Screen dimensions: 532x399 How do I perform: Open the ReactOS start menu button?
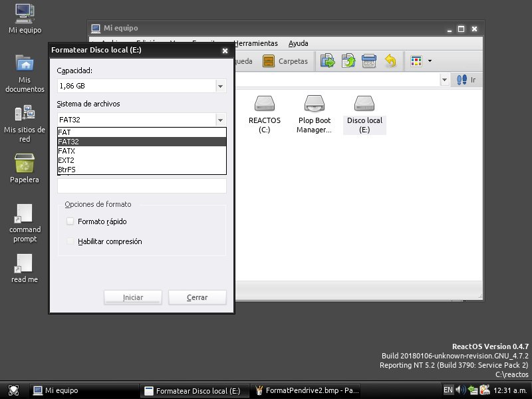13,390
